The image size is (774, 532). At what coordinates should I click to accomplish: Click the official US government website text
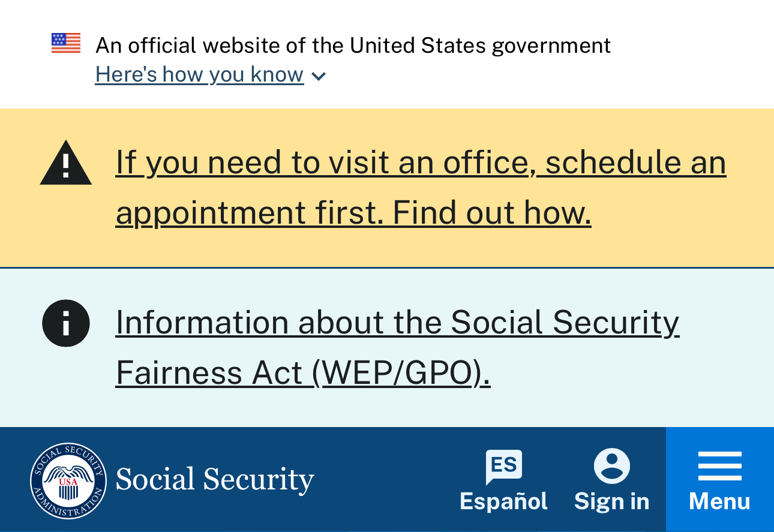(353, 45)
